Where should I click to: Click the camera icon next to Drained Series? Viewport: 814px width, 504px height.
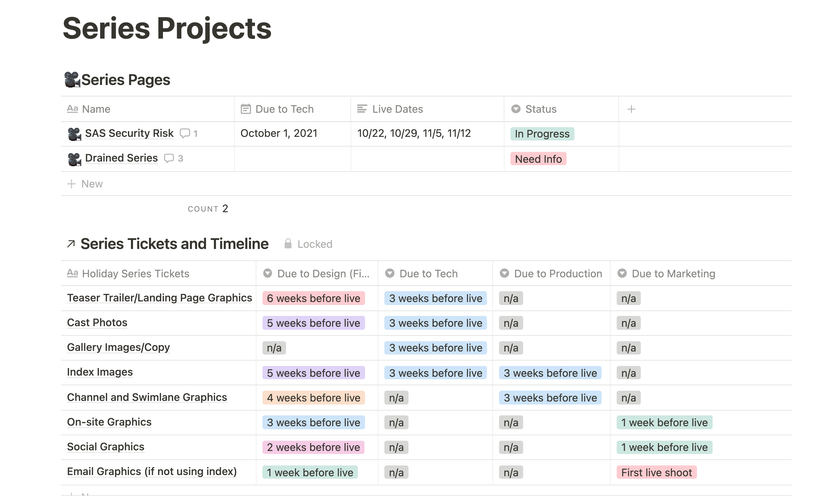74,158
